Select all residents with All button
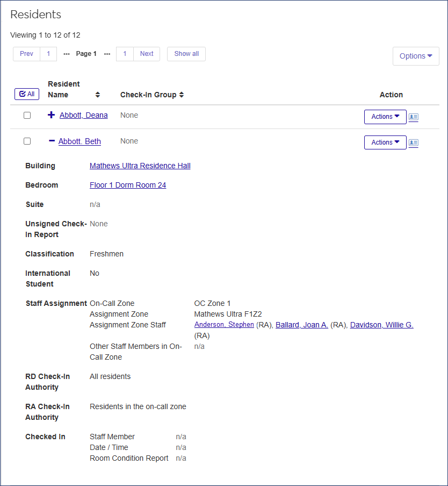The image size is (448, 486). (27, 94)
